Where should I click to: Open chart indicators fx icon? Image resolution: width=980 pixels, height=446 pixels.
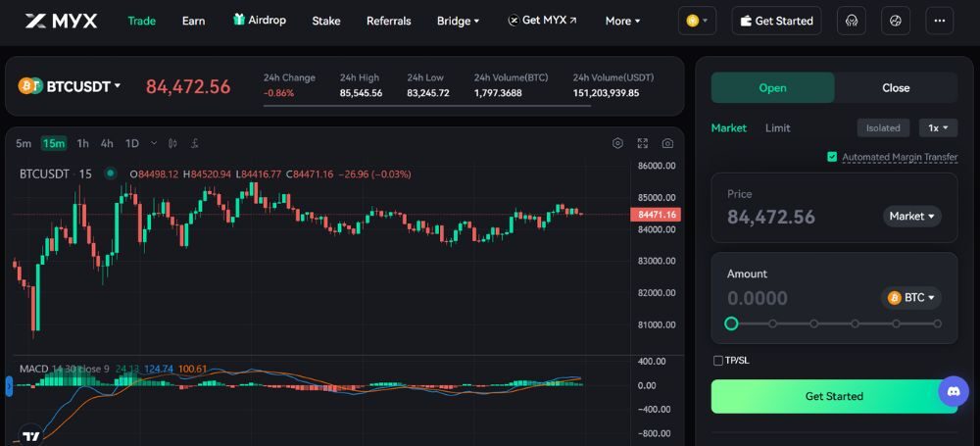(x=194, y=143)
